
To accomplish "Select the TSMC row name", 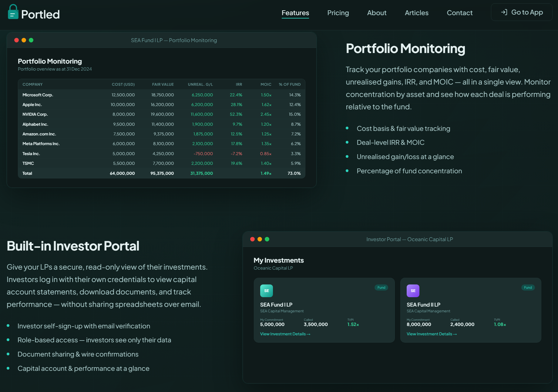I will click(28, 163).
